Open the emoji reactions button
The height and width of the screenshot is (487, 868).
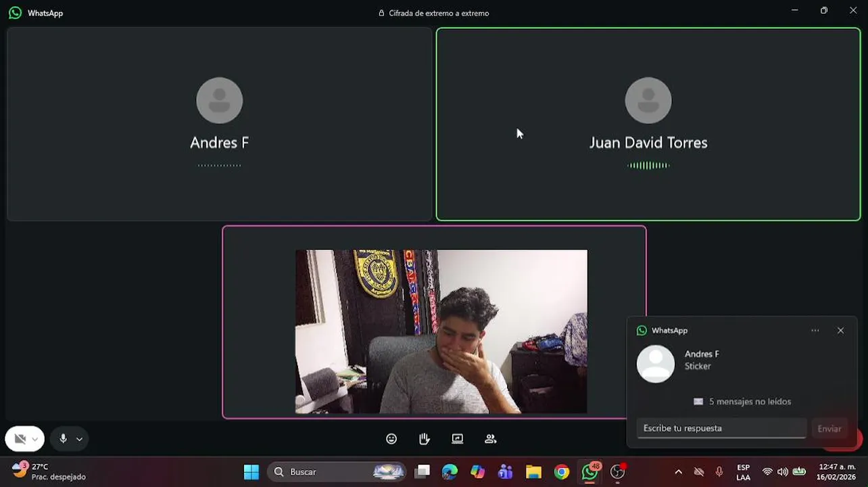pyautogui.click(x=391, y=439)
